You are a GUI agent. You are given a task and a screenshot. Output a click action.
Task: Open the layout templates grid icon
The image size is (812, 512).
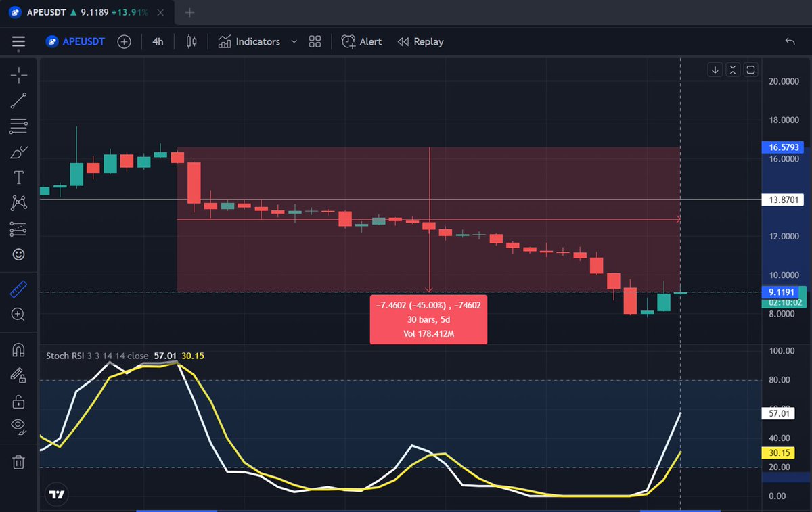315,41
